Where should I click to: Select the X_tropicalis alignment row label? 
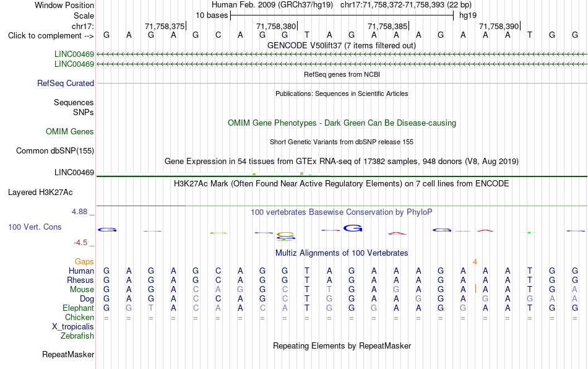coord(73,327)
